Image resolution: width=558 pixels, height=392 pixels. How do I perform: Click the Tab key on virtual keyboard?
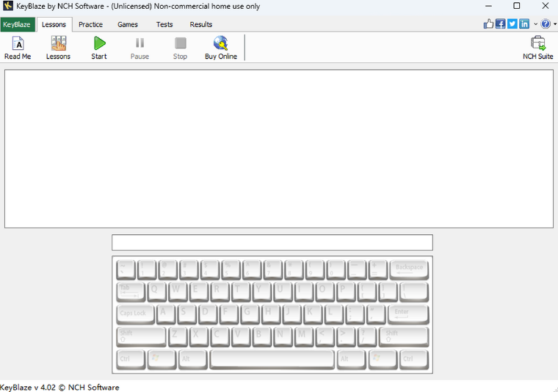point(131,291)
